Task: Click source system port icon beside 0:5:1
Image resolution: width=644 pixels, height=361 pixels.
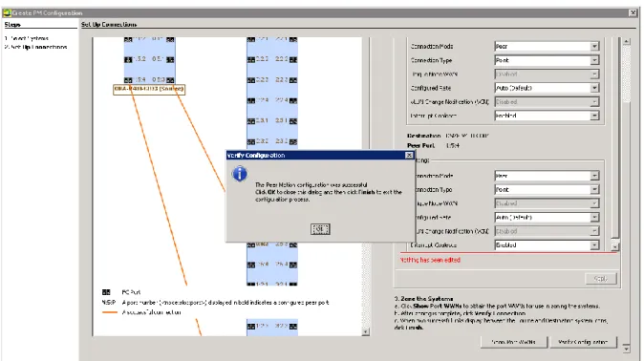Action: pos(170,59)
